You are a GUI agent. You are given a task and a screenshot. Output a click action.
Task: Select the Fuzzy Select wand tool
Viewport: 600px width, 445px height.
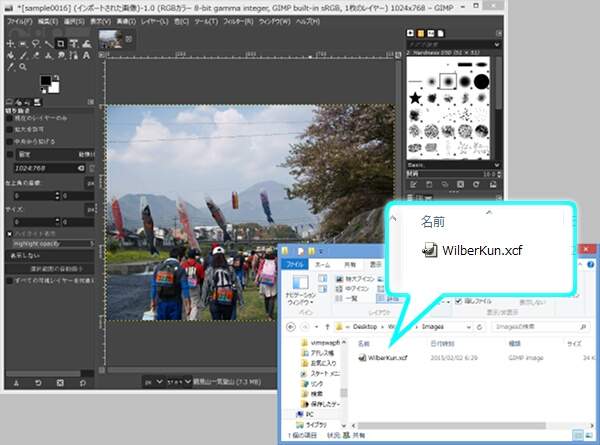pyautogui.click(x=48, y=44)
